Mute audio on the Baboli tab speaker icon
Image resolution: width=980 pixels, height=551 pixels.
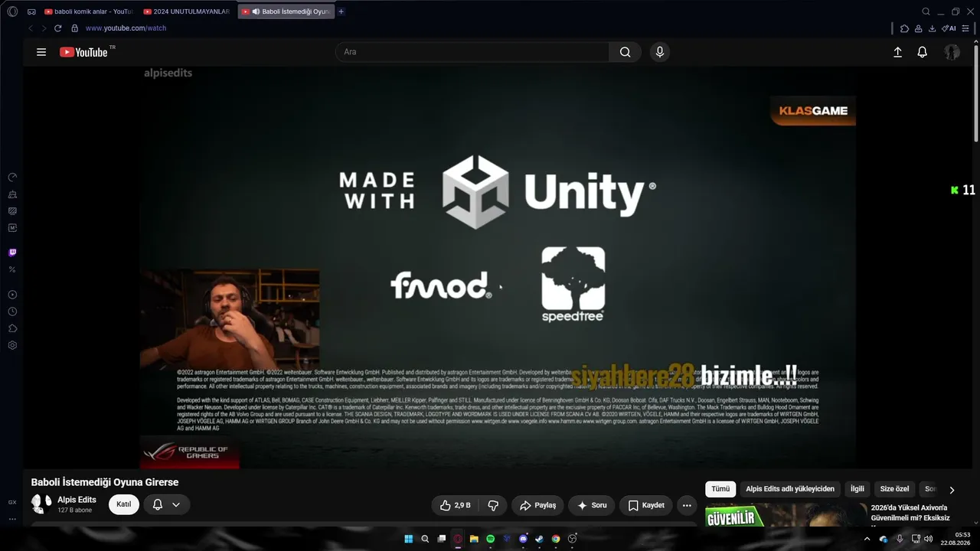[x=256, y=11]
